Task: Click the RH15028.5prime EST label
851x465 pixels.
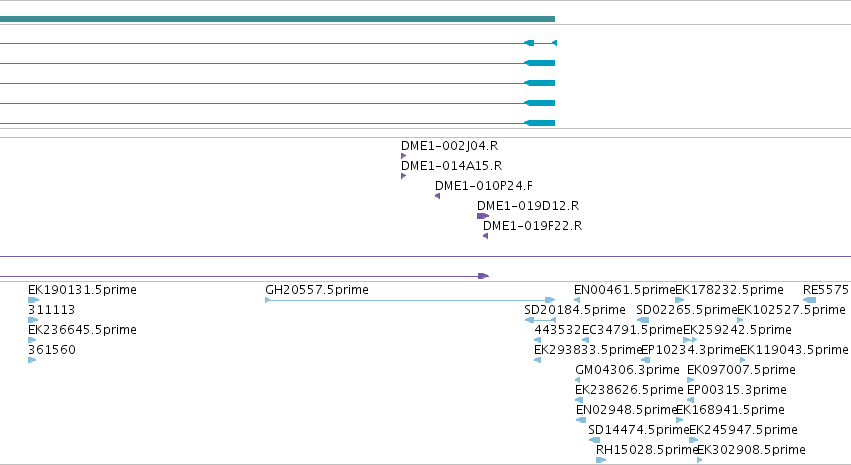Action: click(x=646, y=451)
